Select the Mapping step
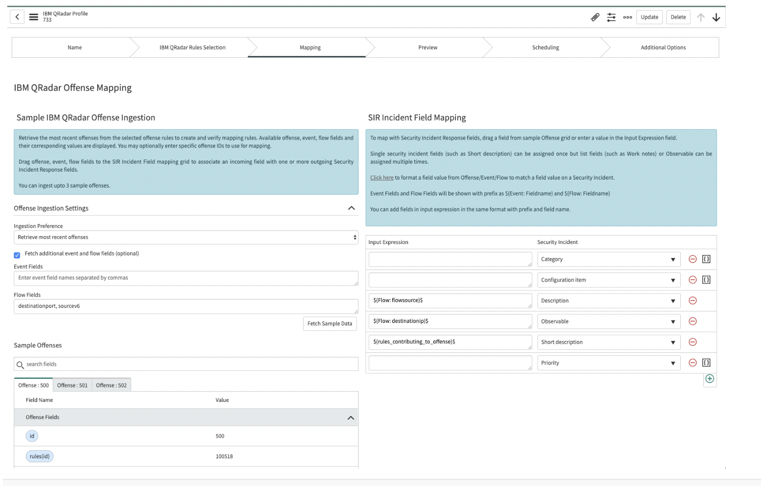This screenshot has height=486, width=761. [310, 48]
